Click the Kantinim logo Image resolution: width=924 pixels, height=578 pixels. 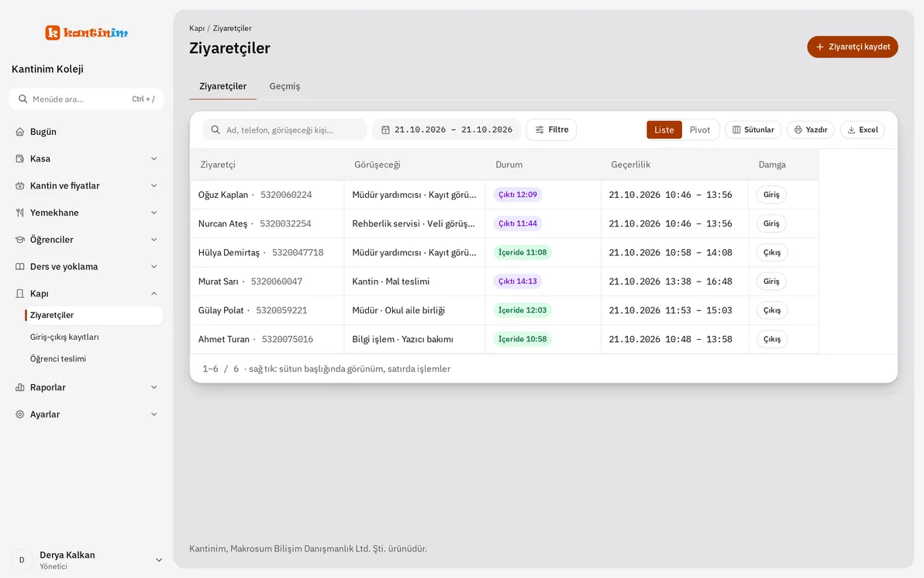(x=87, y=33)
